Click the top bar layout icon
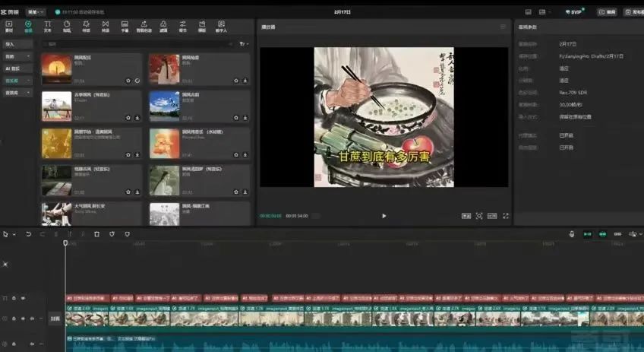The image size is (644, 352). coord(528,12)
